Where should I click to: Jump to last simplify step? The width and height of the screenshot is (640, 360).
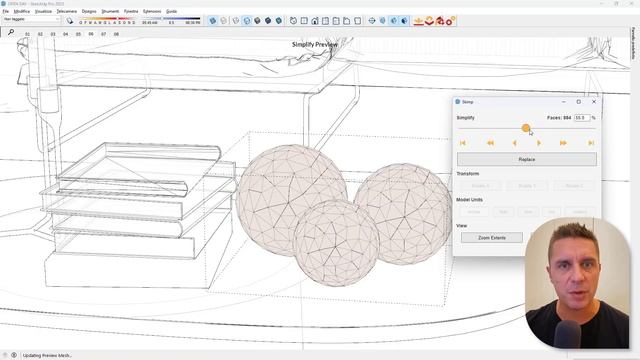pyautogui.click(x=591, y=143)
